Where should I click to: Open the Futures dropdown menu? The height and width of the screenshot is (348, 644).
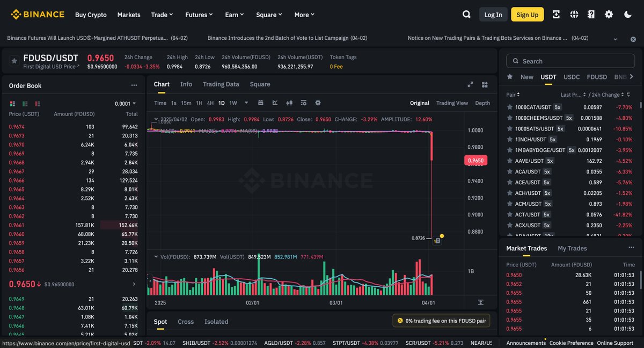(199, 15)
